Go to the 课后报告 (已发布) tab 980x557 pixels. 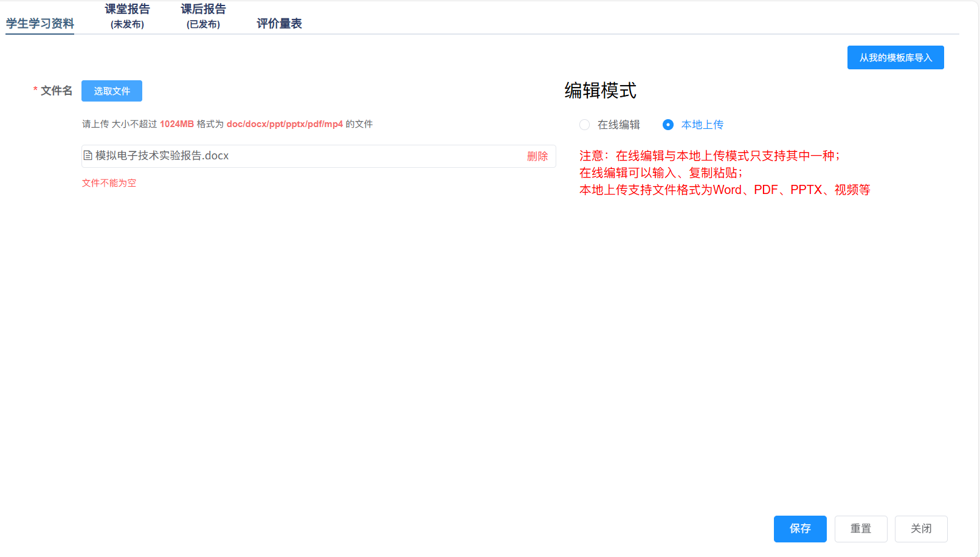(x=203, y=16)
